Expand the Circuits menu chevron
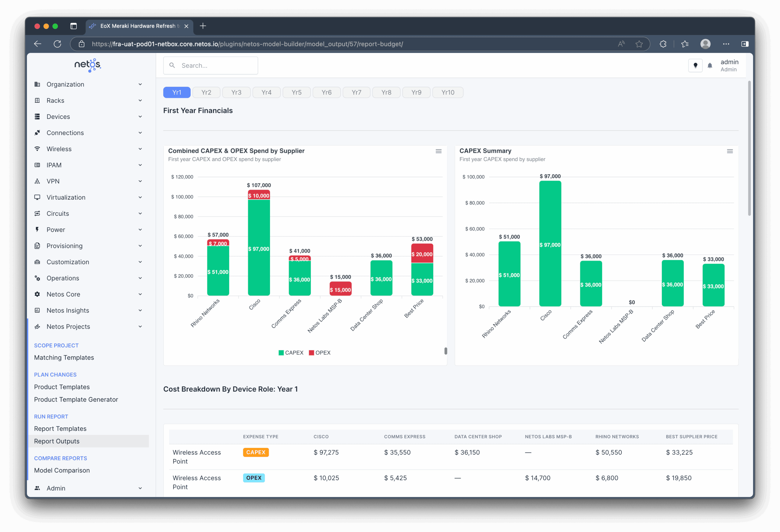This screenshot has width=780, height=532. coord(140,214)
